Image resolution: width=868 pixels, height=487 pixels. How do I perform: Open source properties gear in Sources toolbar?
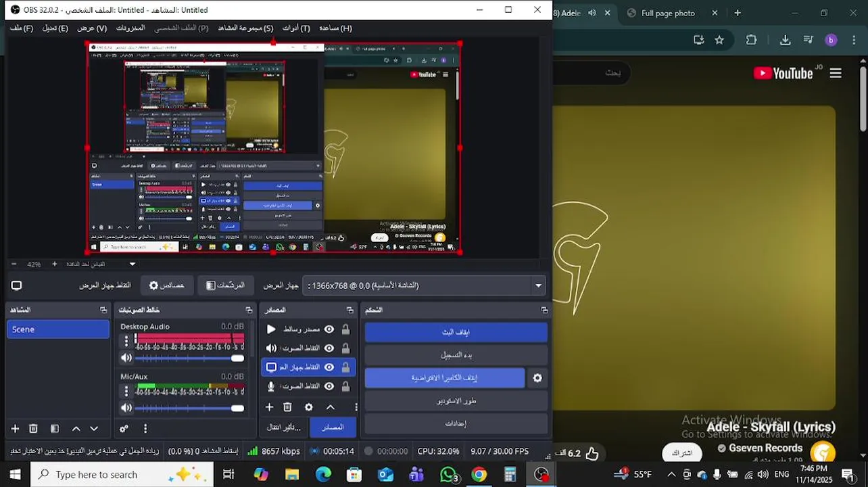(309, 407)
